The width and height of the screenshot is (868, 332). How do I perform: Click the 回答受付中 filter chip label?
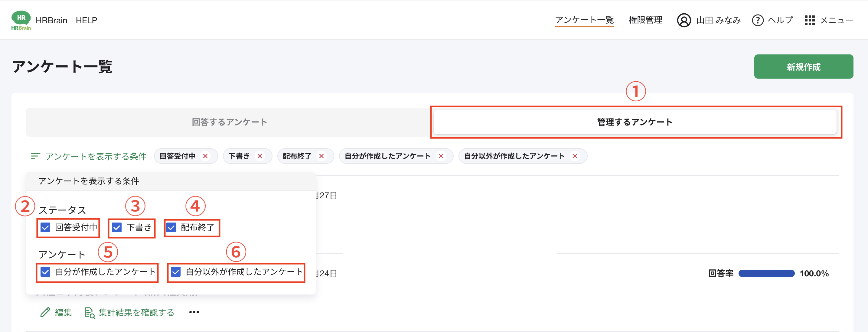177,156
